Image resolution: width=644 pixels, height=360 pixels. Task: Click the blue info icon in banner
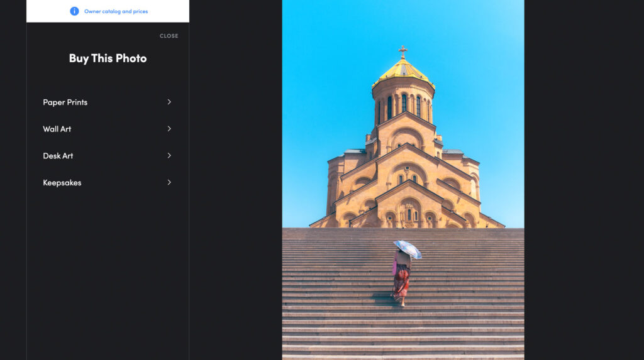pos(74,11)
